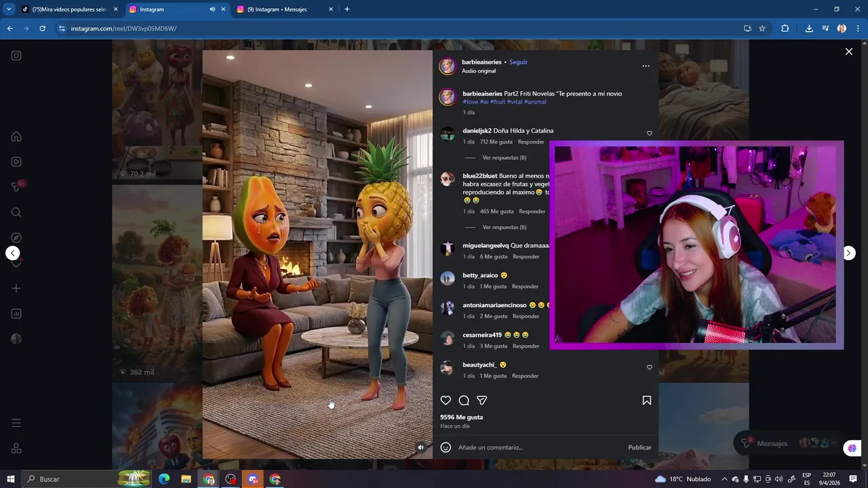
Task: Close the TikTok tab
Action: (115, 9)
